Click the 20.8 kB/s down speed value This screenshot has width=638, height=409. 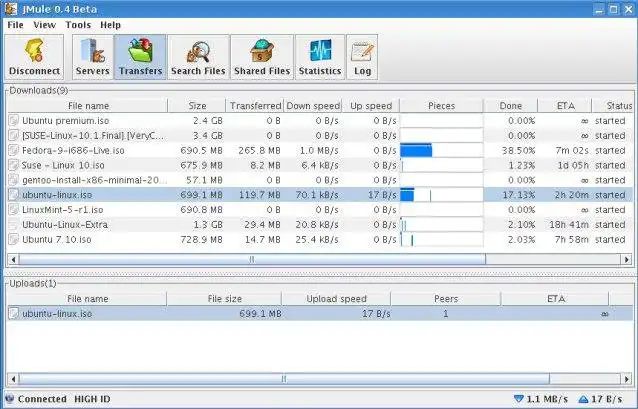[317, 225]
